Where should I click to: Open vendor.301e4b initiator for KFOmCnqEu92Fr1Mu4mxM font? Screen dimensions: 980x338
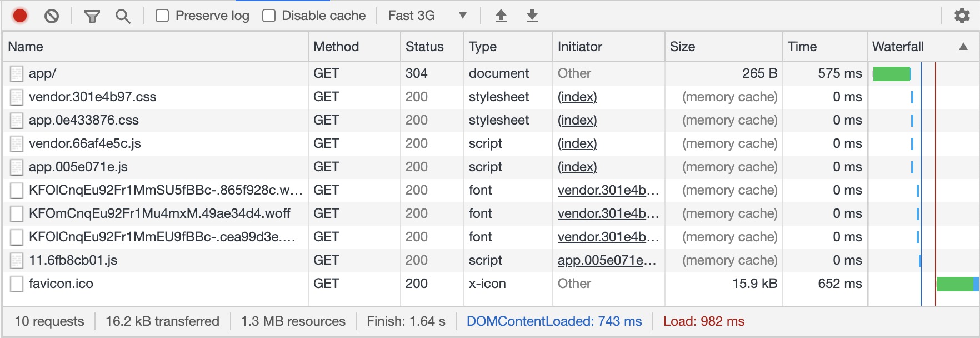point(608,213)
